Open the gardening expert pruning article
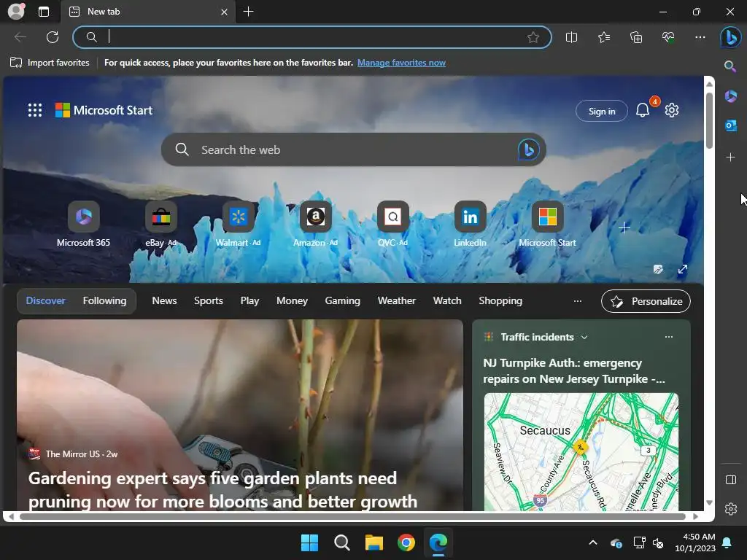Screen dimensions: 747x560 (222, 489)
